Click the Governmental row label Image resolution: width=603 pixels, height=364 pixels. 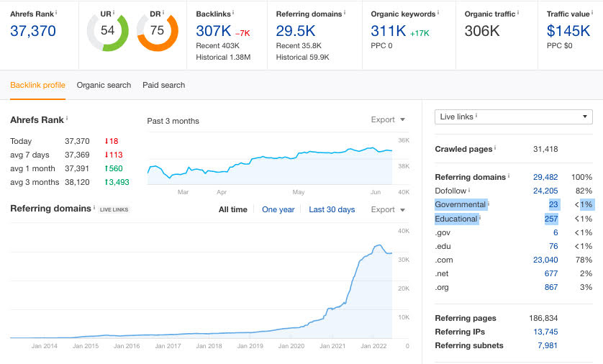click(x=461, y=204)
